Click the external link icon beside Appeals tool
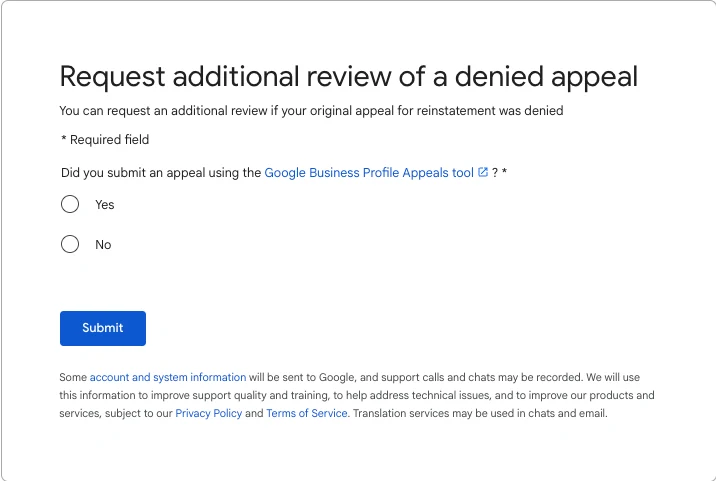 pyautogui.click(x=483, y=172)
